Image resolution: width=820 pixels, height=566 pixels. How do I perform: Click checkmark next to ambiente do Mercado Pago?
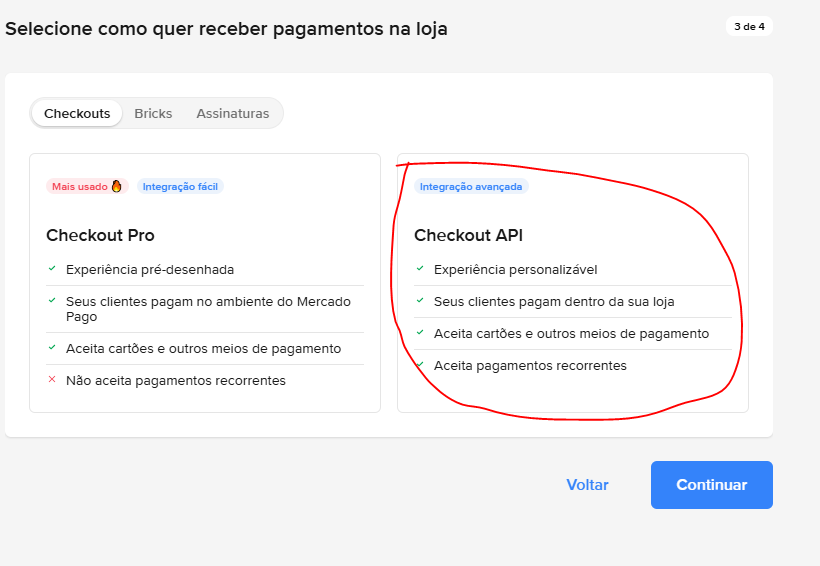[x=52, y=301]
